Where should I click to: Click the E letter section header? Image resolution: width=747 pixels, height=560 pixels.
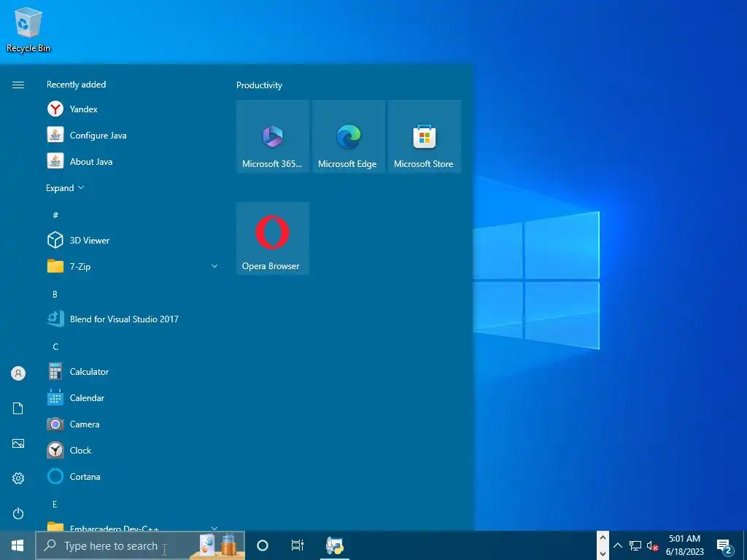pos(55,505)
